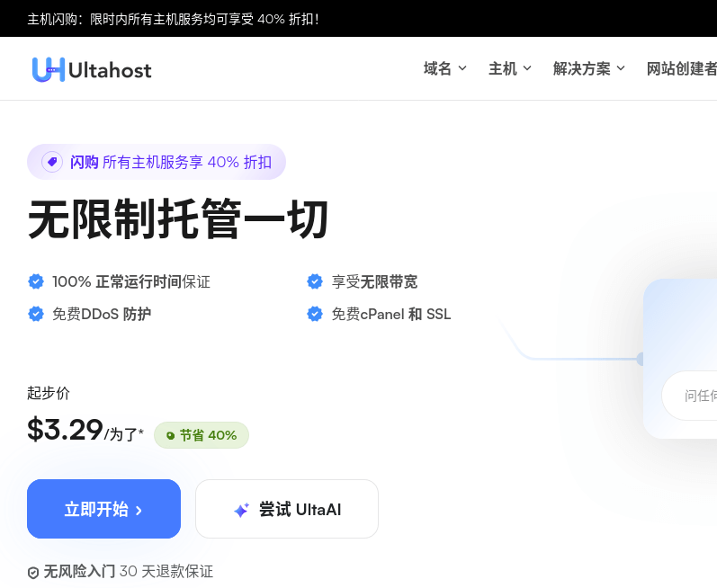Click the 100% 正常运行时间保证 text
The height and width of the screenshot is (588, 717).
[x=131, y=281]
